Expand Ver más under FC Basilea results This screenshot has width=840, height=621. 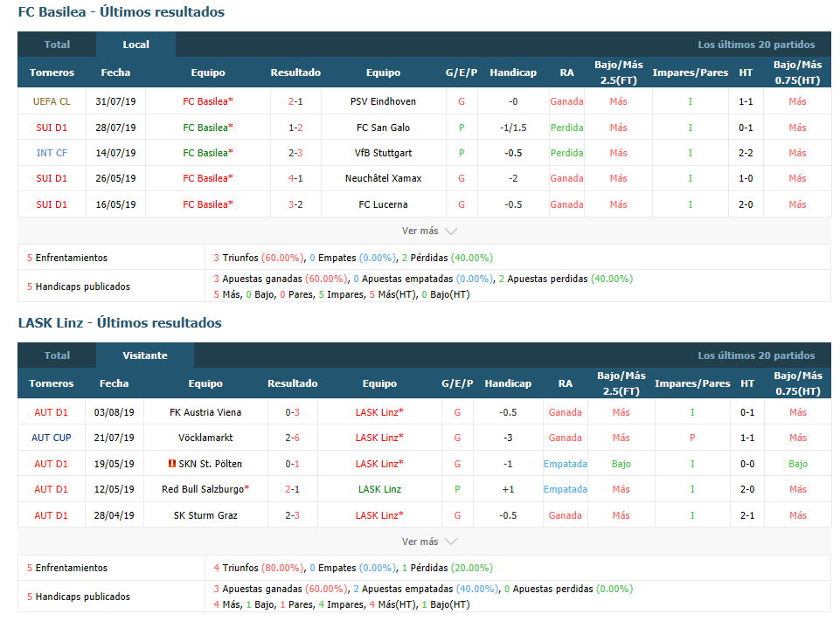pyautogui.click(x=429, y=231)
